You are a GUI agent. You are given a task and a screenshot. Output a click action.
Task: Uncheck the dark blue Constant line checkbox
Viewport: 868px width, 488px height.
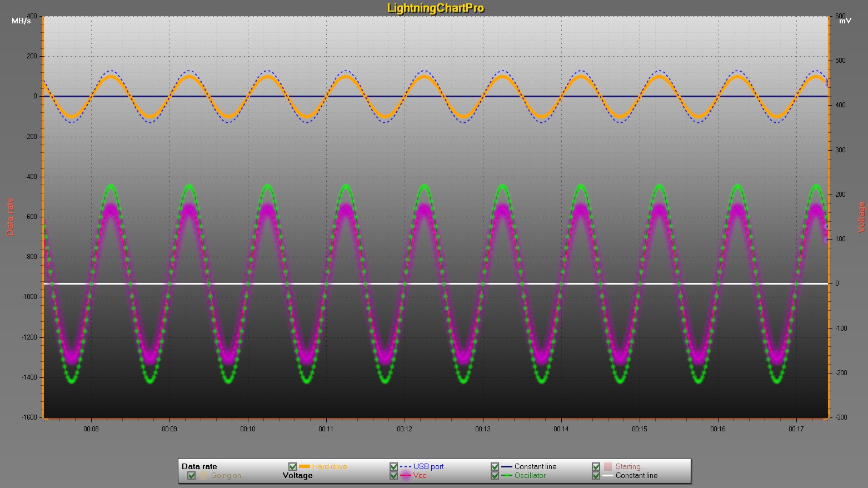pyautogui.click(x=495, y=466)
